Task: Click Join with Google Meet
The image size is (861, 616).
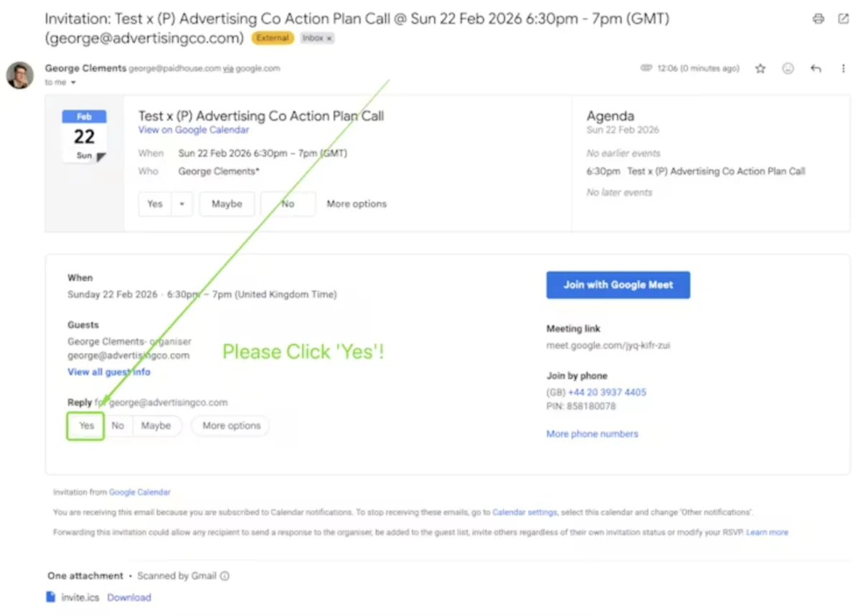Action: [618, 285]
